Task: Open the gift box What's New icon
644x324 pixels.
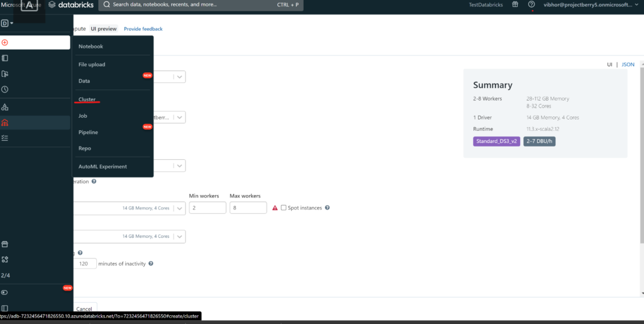Action: (515, 4)
